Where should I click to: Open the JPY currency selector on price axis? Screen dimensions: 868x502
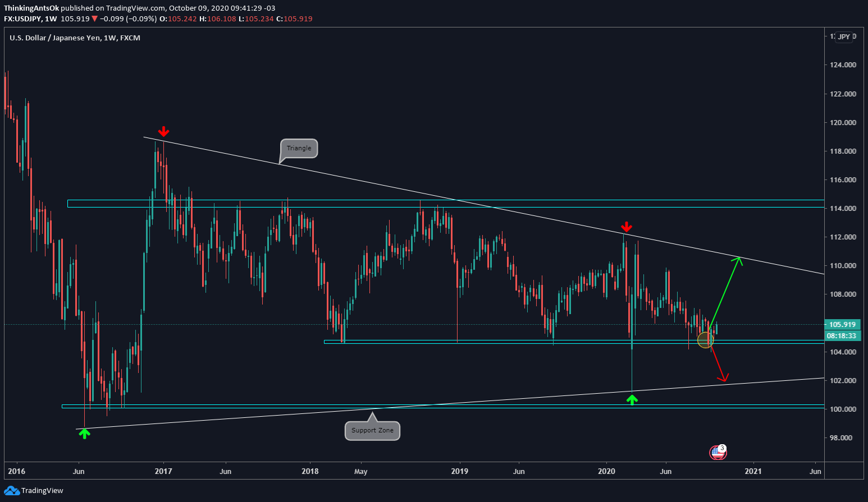tap(844, 37)
